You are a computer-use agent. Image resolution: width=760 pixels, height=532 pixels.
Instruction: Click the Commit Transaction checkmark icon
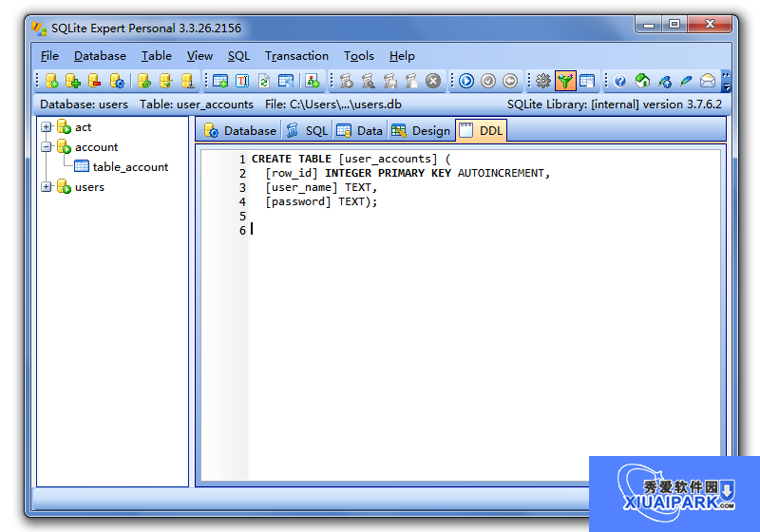point(488,81)
